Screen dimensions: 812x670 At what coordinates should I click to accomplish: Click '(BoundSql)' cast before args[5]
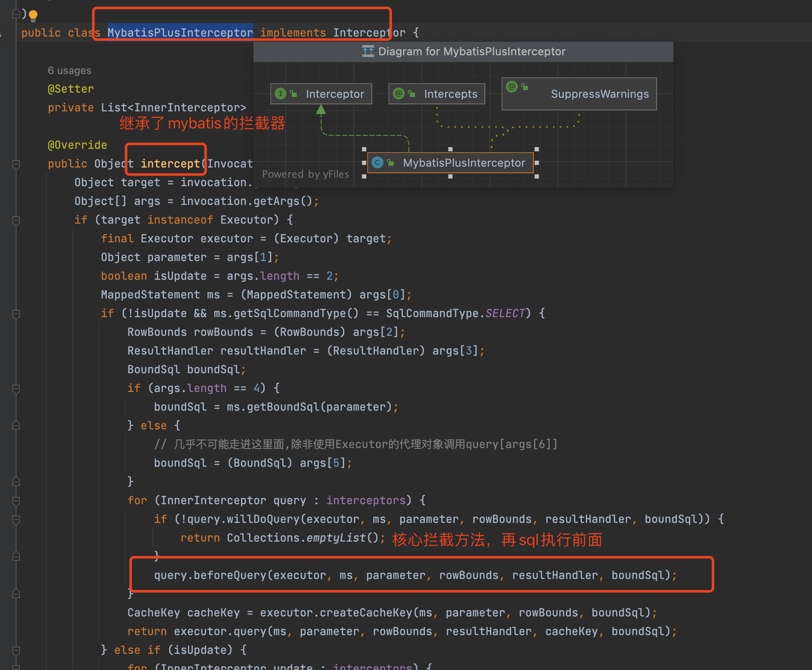(x=260, y=463)
